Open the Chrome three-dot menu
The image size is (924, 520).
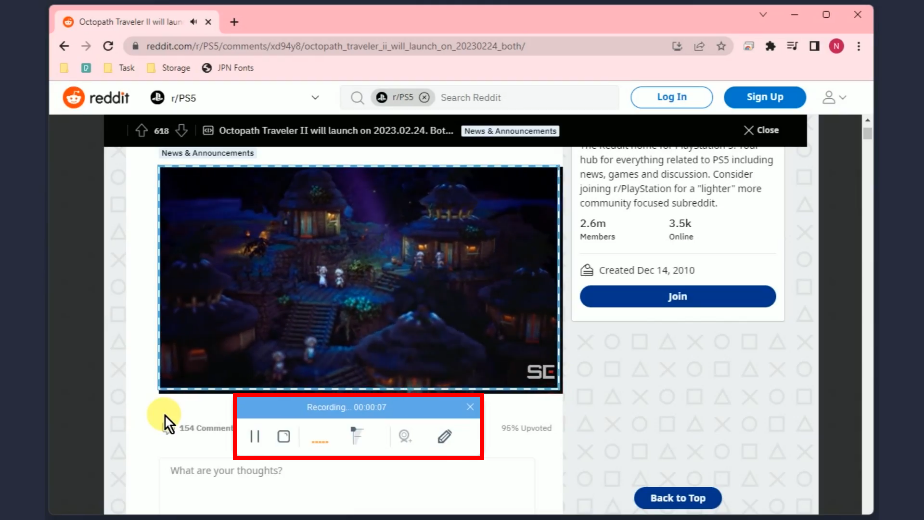point(859,46)
